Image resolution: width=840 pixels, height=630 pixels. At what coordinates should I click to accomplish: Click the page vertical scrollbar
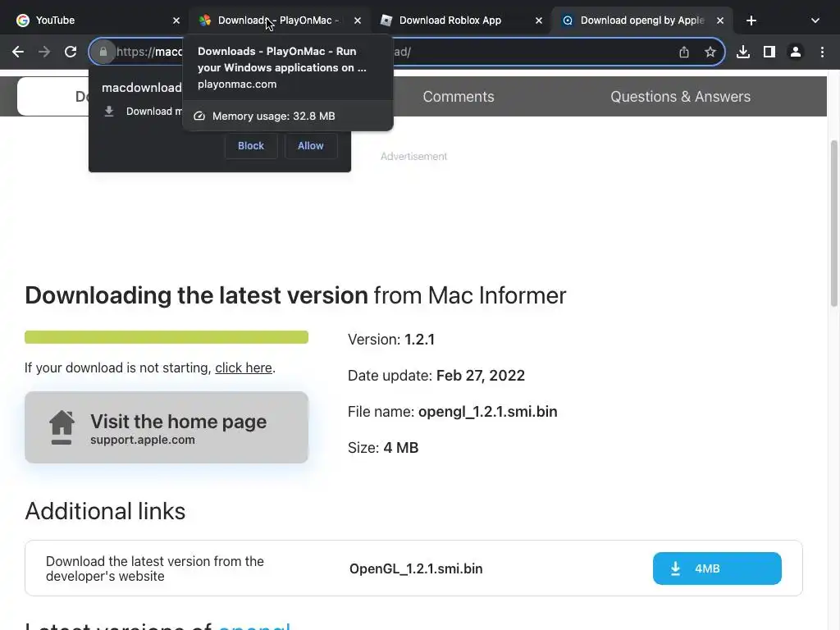[x=833, y=223]
